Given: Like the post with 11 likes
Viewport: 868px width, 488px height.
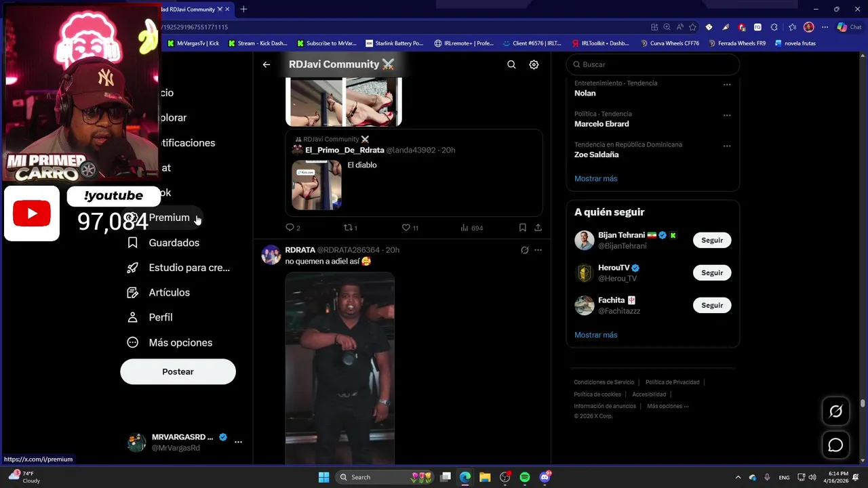Looking at the screenshot, I should (410, 228).
